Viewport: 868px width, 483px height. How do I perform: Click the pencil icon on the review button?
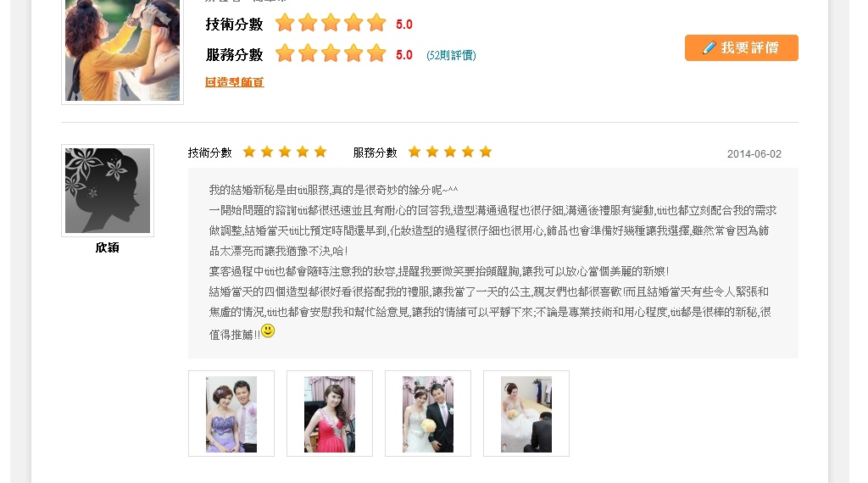709,47
